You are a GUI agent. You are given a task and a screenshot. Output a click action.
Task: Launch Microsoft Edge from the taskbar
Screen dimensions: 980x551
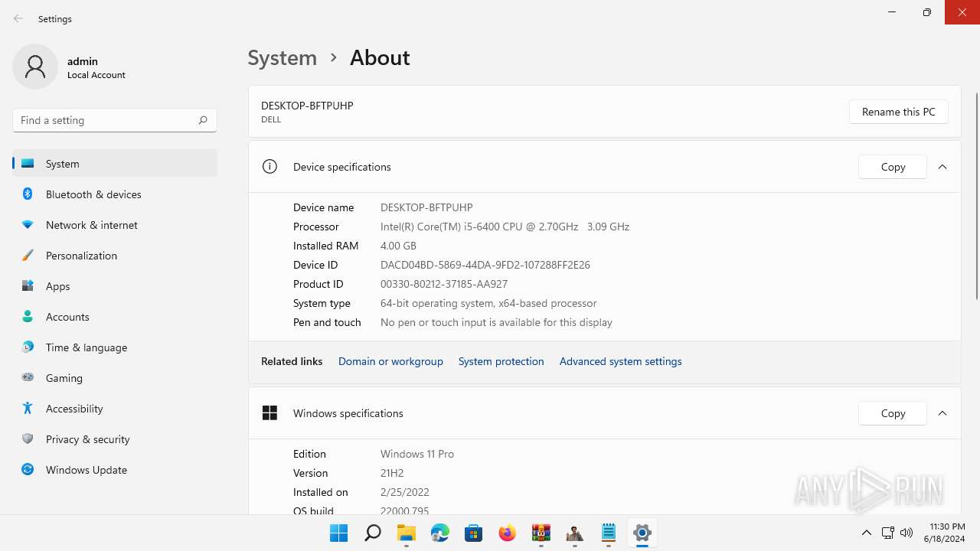[440, 533]
